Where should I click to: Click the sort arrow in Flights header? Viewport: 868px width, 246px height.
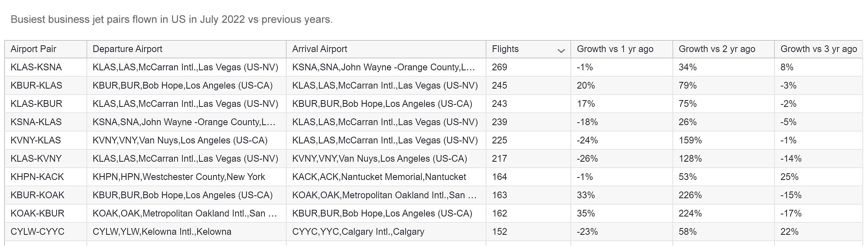(561, 51)
